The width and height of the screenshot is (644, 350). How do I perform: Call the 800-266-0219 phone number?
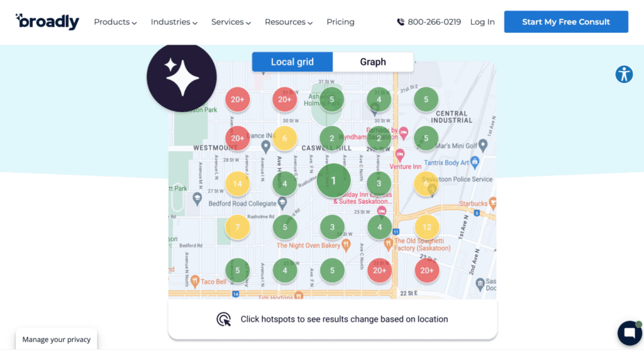point(434,22)
